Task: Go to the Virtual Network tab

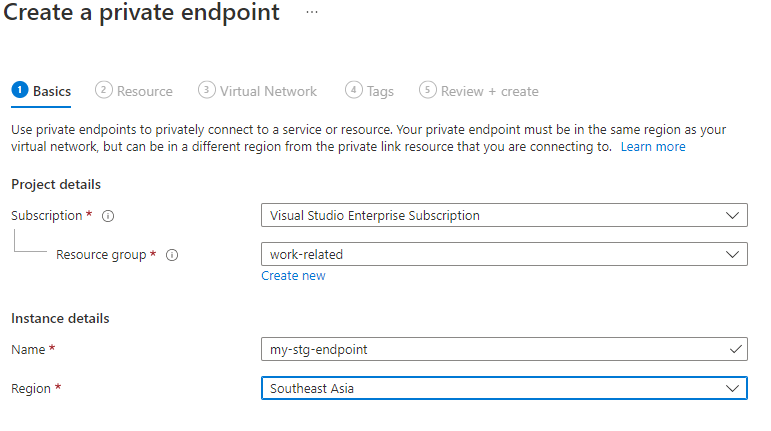Action: 268,91
